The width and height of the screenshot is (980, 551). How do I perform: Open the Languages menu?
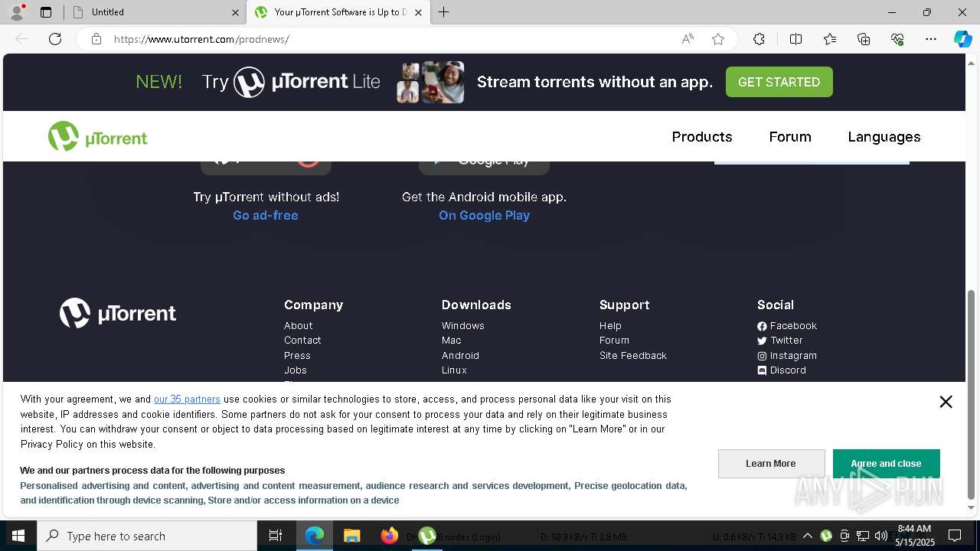click(884, 137)
